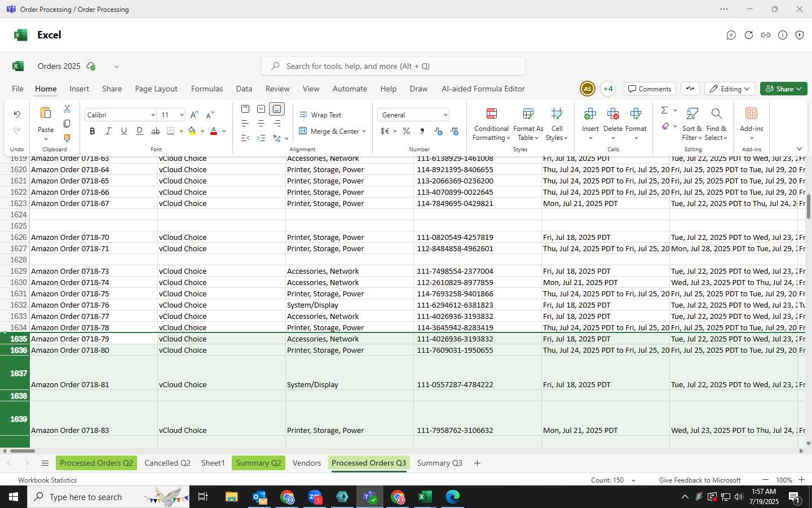Open Add-ins panel

[x=751, y=124]
